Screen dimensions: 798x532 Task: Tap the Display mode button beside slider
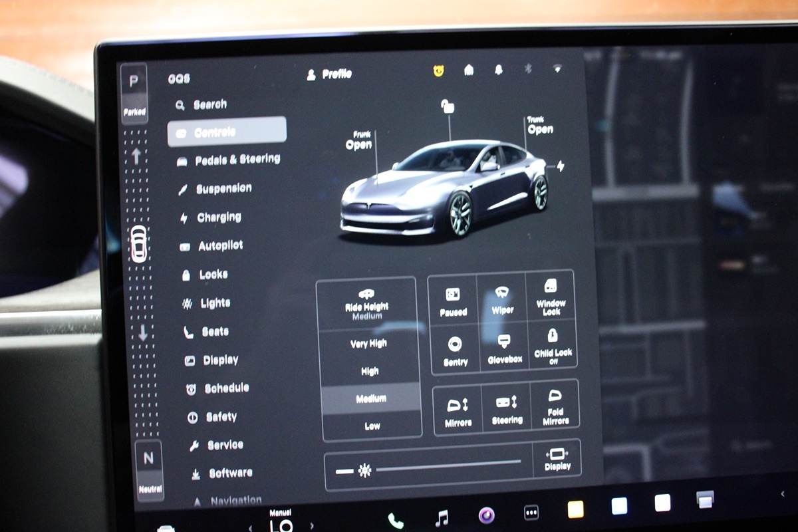click(x=557, y=459)
